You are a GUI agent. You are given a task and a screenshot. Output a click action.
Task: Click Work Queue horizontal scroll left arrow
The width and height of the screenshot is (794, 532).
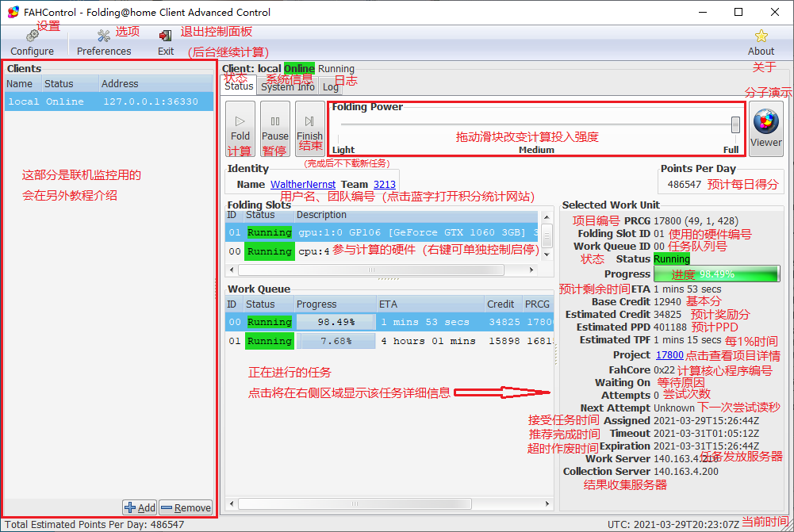[x=232, y=504]
